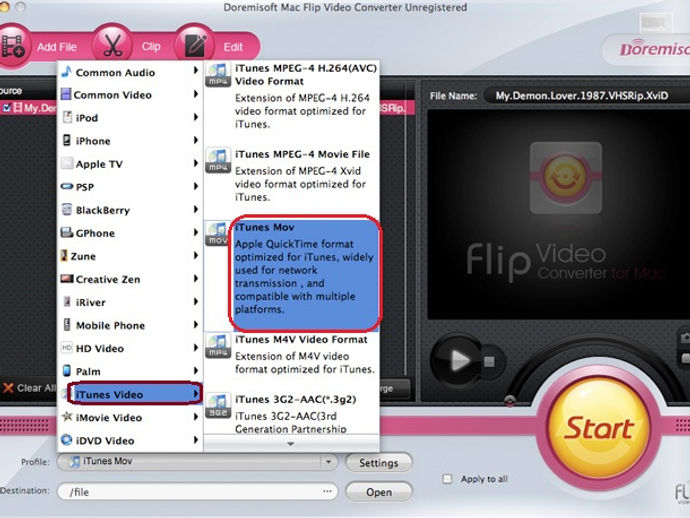
Task: Uncheck the My.Demon.Lover source file checkbox
Action: click(7, 108)
